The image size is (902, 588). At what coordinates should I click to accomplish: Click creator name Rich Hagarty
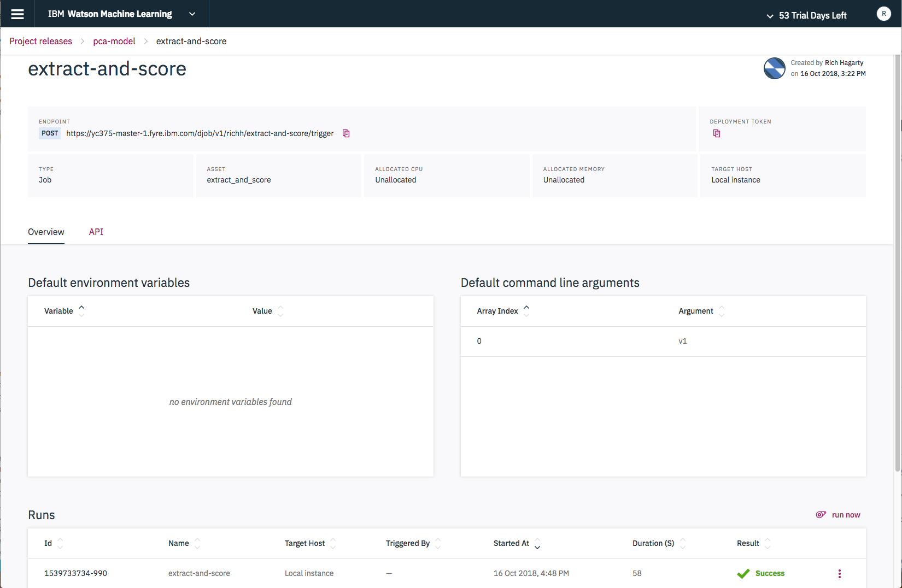844,63
